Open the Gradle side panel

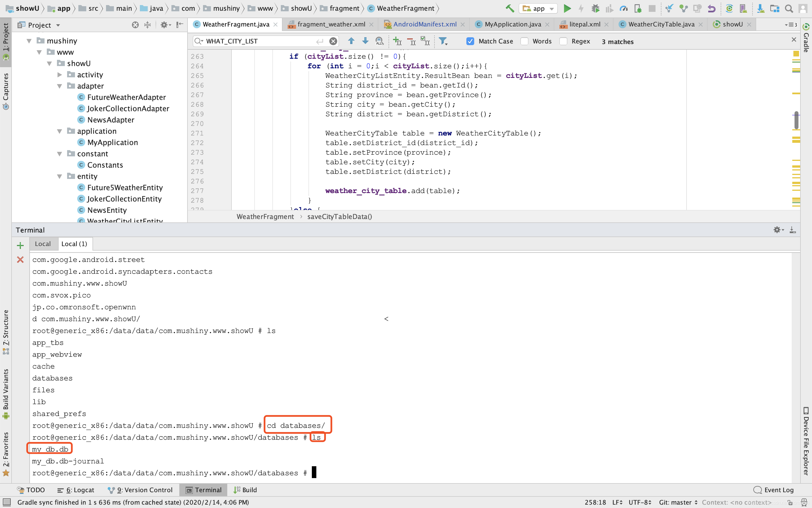coord(806,38)
